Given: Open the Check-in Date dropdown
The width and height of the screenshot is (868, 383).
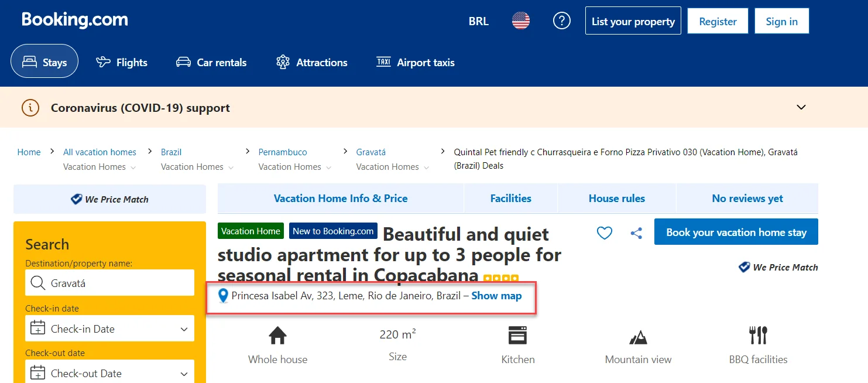Looking at the screenshot, I should pyautogui.click(x=109, y=329).
